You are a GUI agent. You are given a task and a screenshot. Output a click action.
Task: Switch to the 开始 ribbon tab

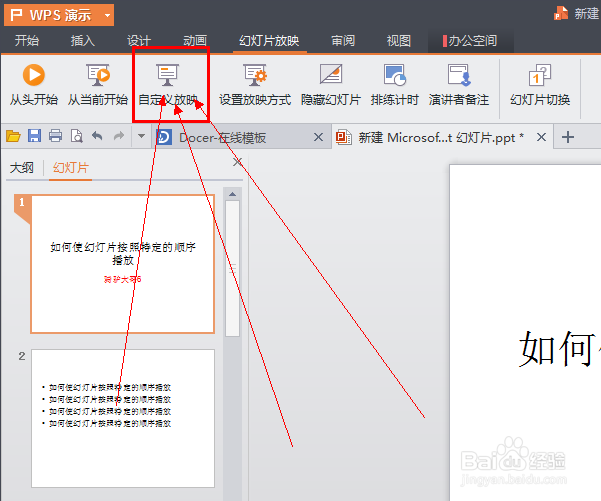tap(27, 41)
